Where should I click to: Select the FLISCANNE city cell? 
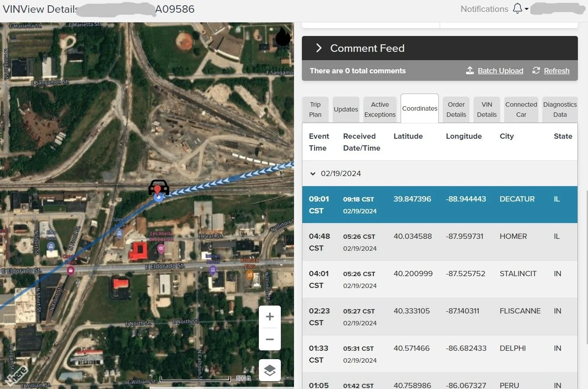click(x=520, y=311)
